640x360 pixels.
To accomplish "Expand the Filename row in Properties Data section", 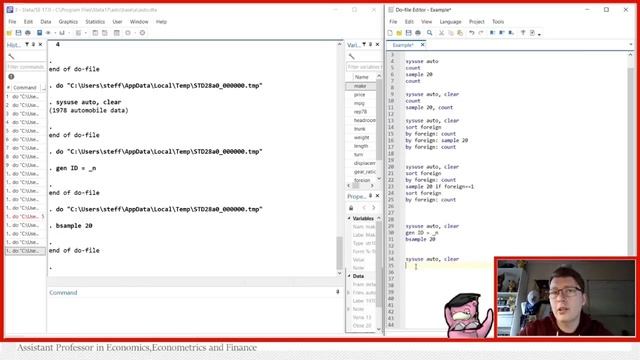I will tap(349, 293).
